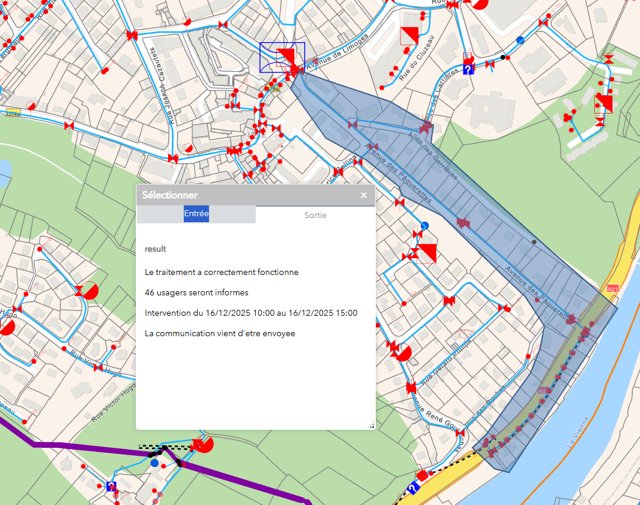The image size is (640, 505).
Task: Click the red square symbol at far right edge
Action: coord(603,102)
